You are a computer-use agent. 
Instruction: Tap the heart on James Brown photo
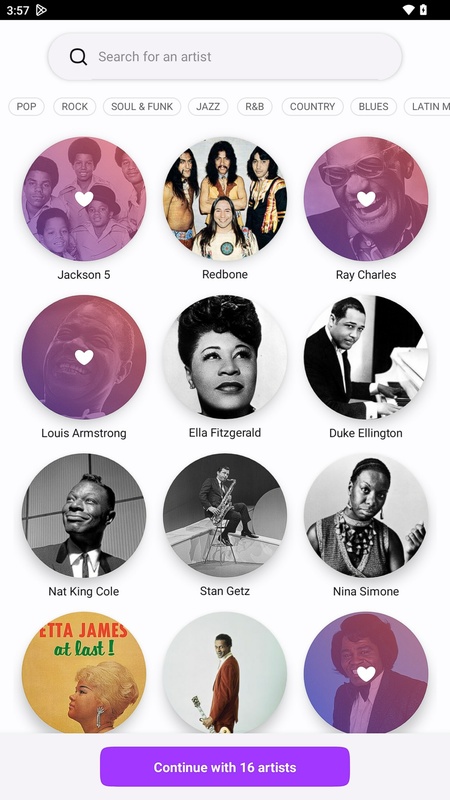coord(366,674)
